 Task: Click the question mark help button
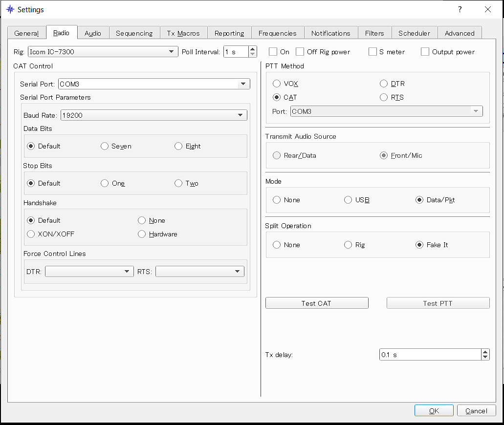[x=460, y=9]
